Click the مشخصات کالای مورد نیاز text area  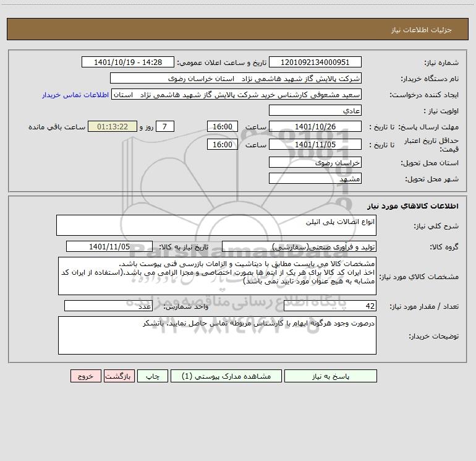click(217, 276)
